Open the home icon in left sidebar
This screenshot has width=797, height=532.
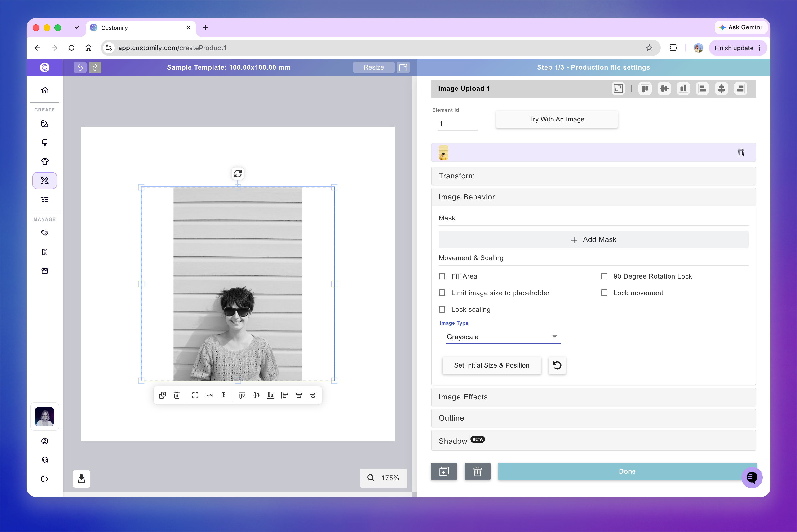pyautogui.click(x=45, y=90)
